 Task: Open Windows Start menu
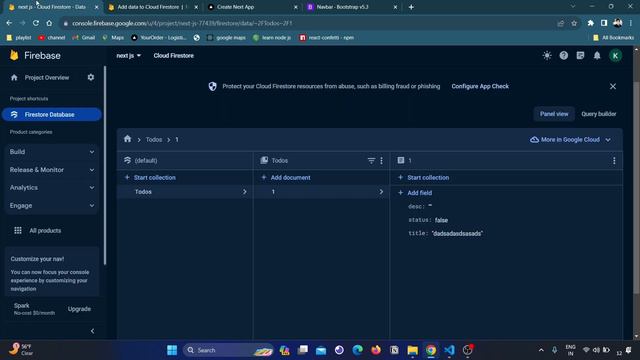pos(172,350)
